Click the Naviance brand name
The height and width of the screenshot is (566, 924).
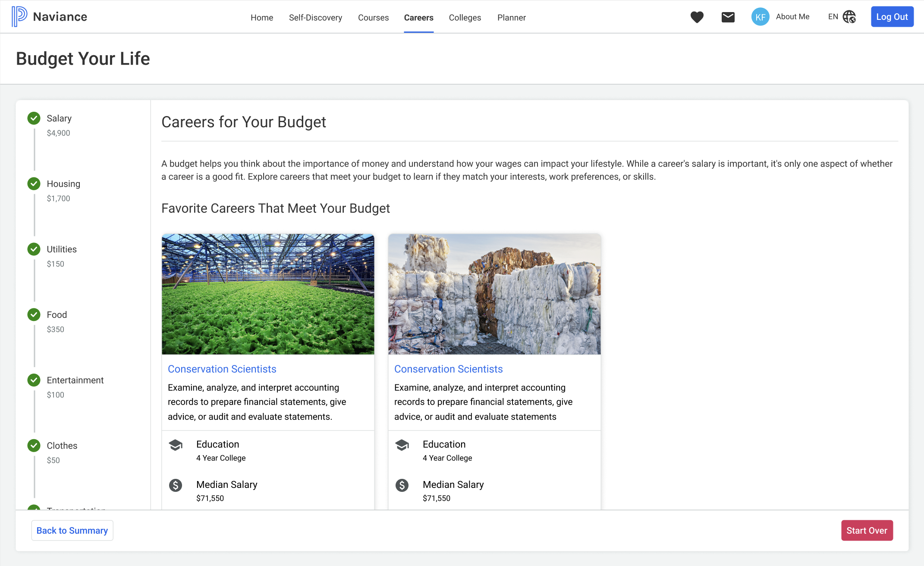pos(60,16)
